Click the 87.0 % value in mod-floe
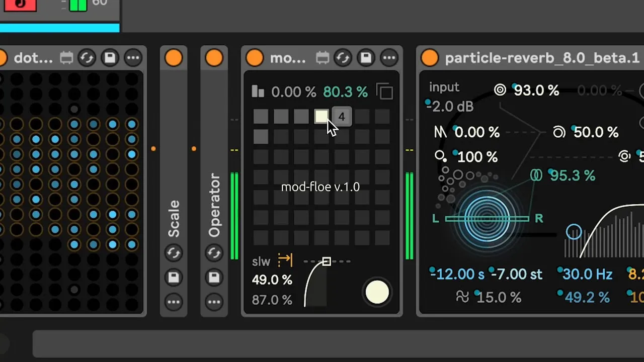The width and height of the screenshot is (644, 362). pos(272,300)
